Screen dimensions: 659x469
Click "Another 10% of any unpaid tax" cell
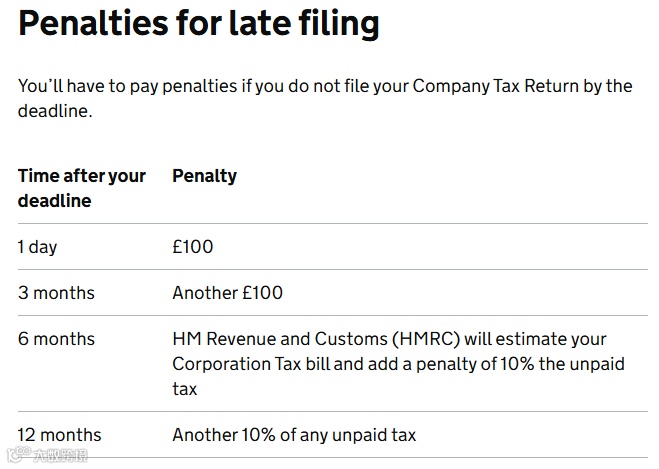pos(294,435)
